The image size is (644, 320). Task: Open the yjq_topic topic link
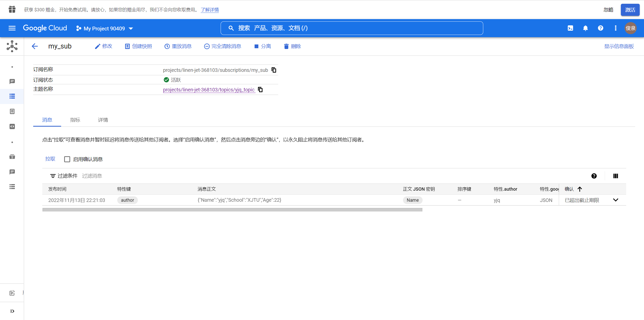pos(209,90)
